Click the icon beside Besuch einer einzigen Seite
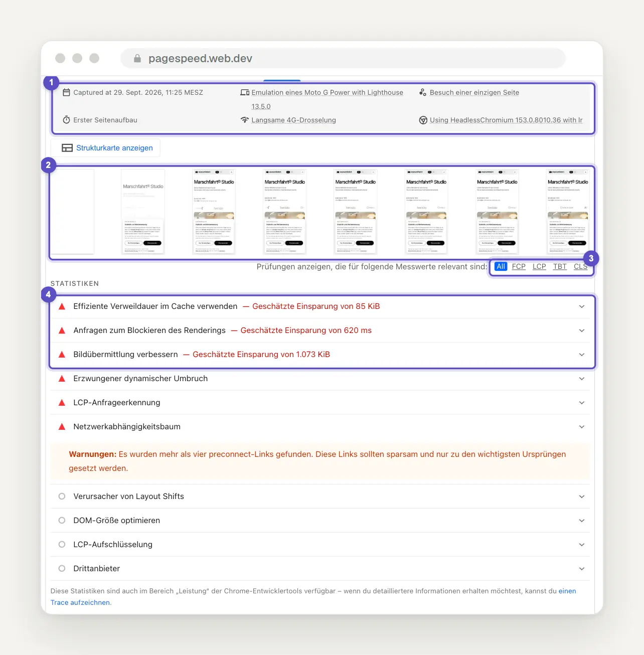This screenshot has width=644, height=655. click(423, 92)
